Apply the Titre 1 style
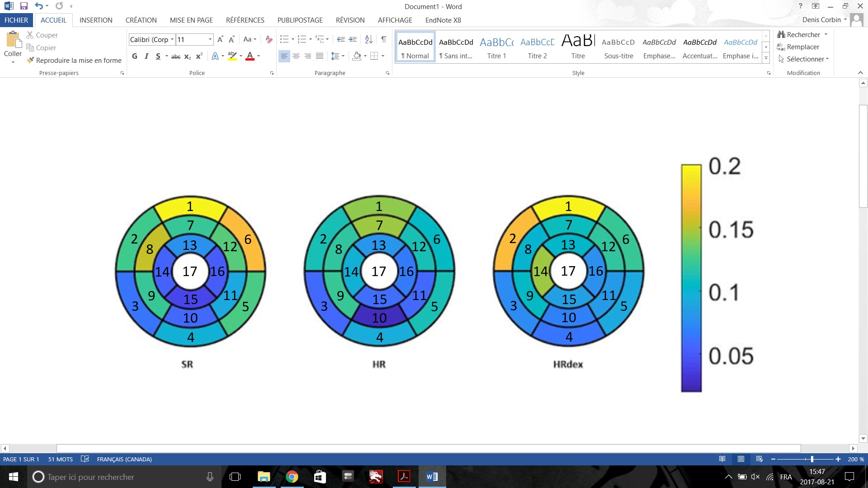This screenshot has width=868, height=488. tap(496, 47)
